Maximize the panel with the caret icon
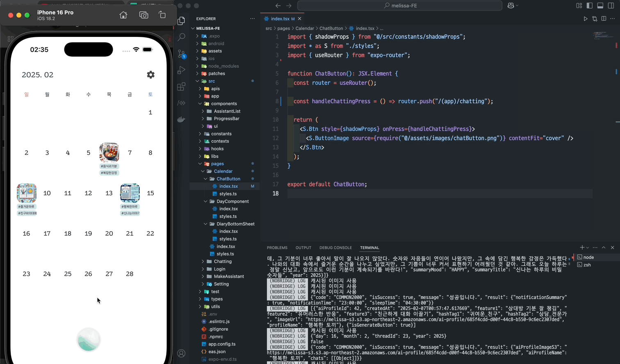This screenshot has height=364, width=620. tap(604, 248)
